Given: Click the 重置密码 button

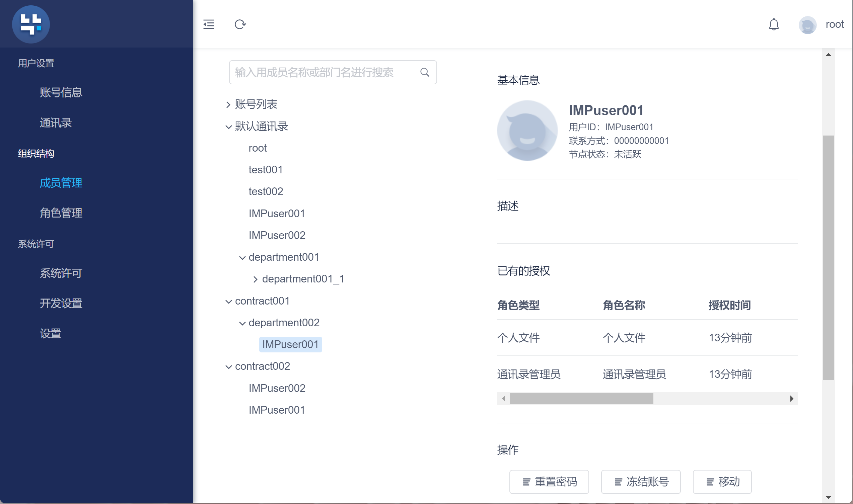Looking at the screenshot, I should coord(549,482).
